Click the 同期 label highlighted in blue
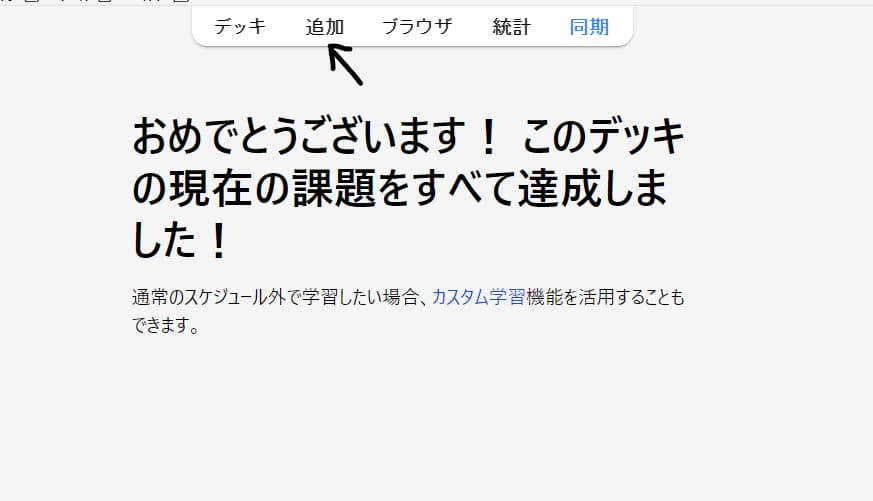Image resolution: width=873 pixels, height=501 pixels. pyautogui.click(x=589, y=26)
